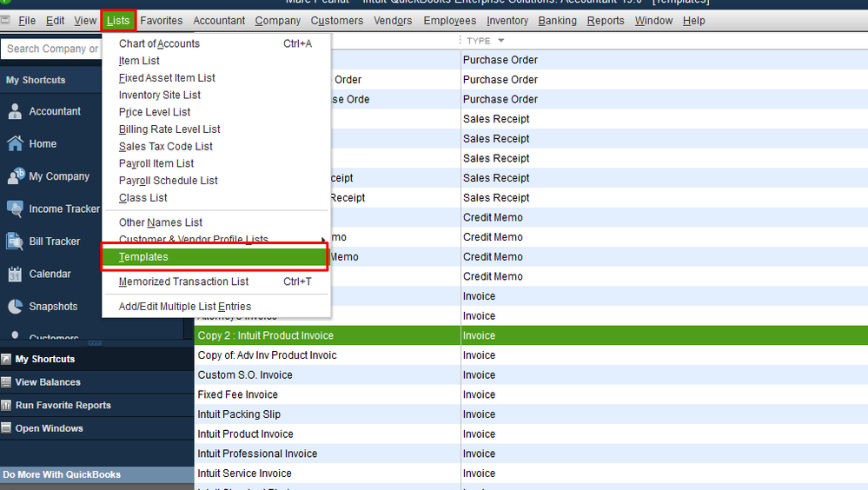Select Billing Rate Level List

click(x=216, y=129)
